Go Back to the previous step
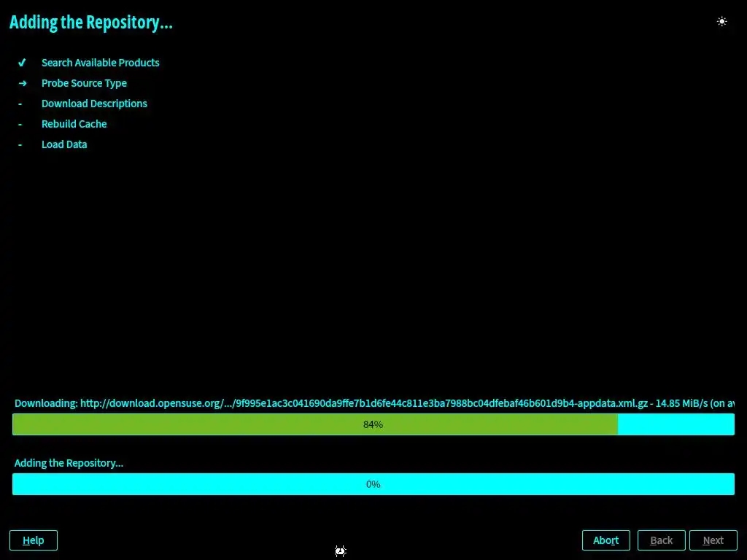This screenshot has width=747, height=560. click(661, 540)
